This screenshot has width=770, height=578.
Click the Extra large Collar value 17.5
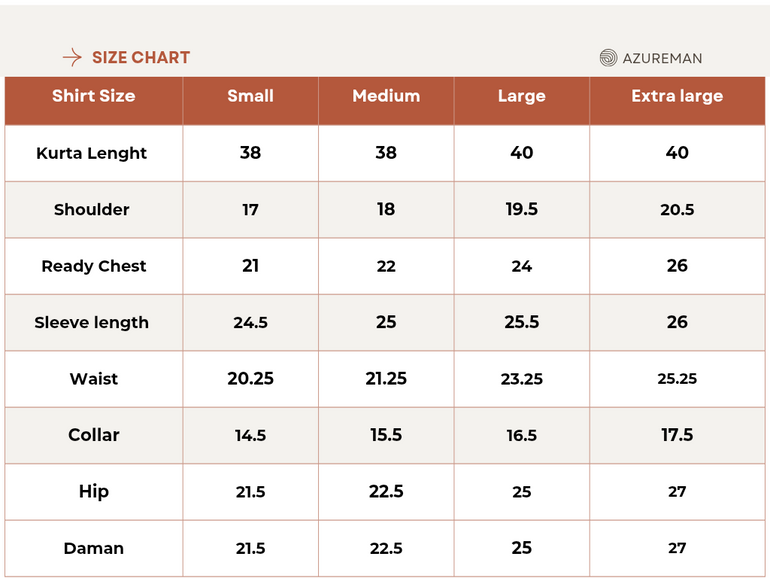pyautogui.click(x=677, y=435)
